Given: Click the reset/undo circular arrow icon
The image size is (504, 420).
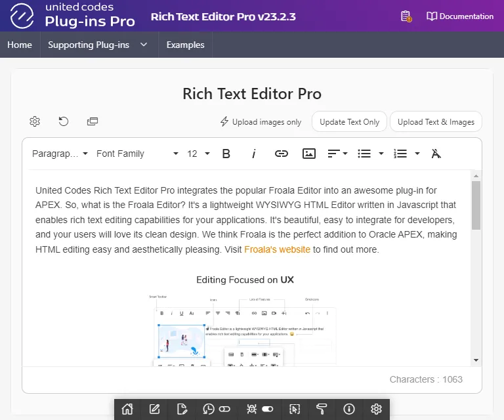Looking at the screenshot, I should point(64,121).
